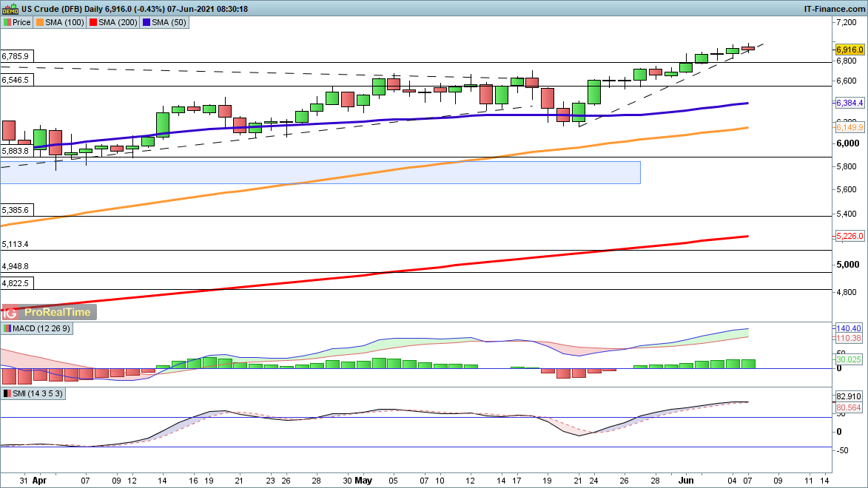The height and width of the screenshot is (488, 868).
Task: Click the 5,226.0 SMA 200 value tag
Action: (850, 236)
